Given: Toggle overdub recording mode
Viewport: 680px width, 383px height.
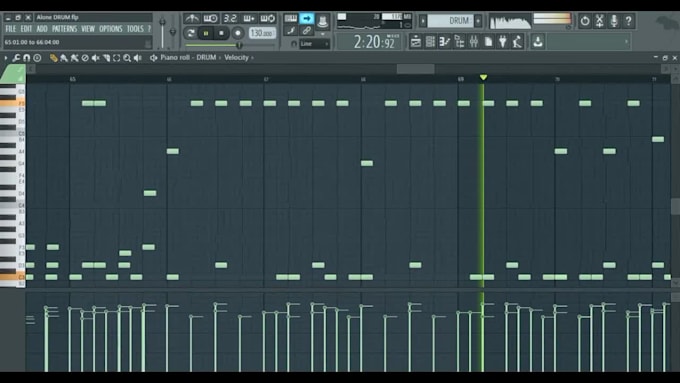Looking at the screenshot, I should [249, 18].
